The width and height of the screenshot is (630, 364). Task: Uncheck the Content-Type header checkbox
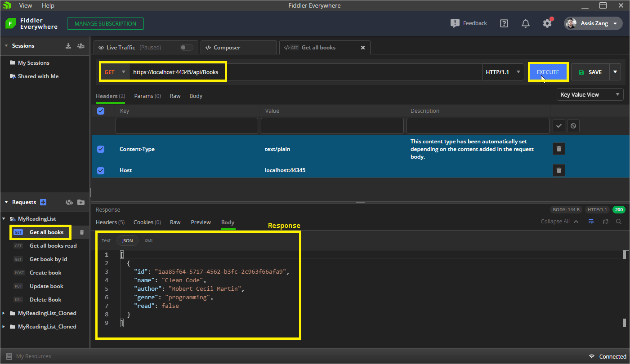tap(101, 149)
